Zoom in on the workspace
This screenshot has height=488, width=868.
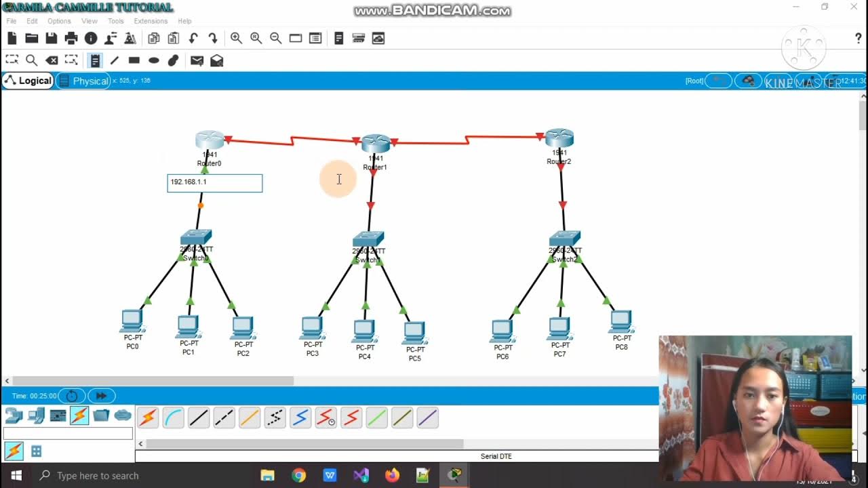236,39
